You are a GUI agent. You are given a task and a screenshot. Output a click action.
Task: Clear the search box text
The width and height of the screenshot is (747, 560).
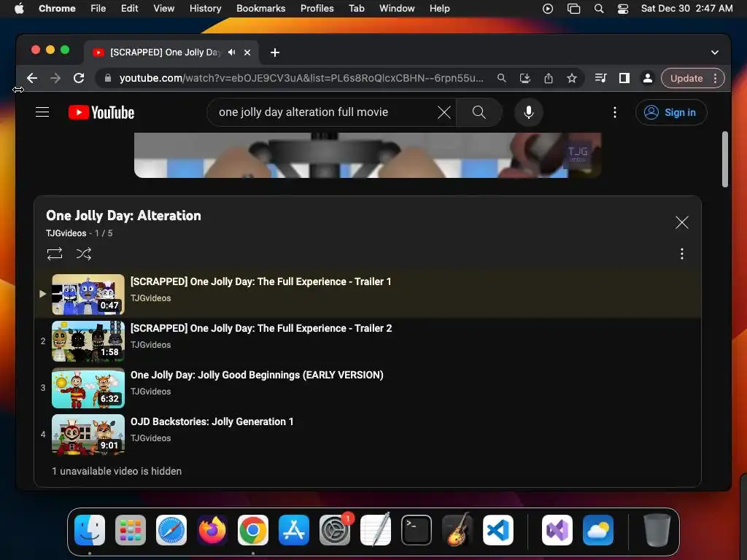pos(444,112)
